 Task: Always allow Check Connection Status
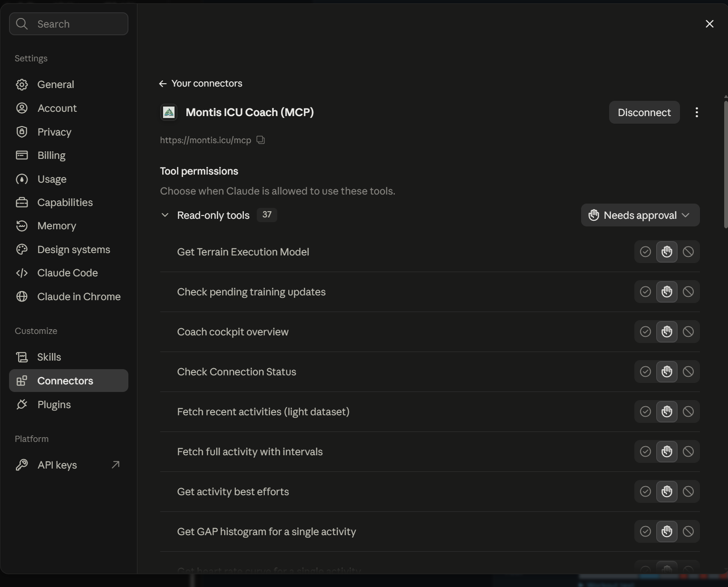[645, 372]
